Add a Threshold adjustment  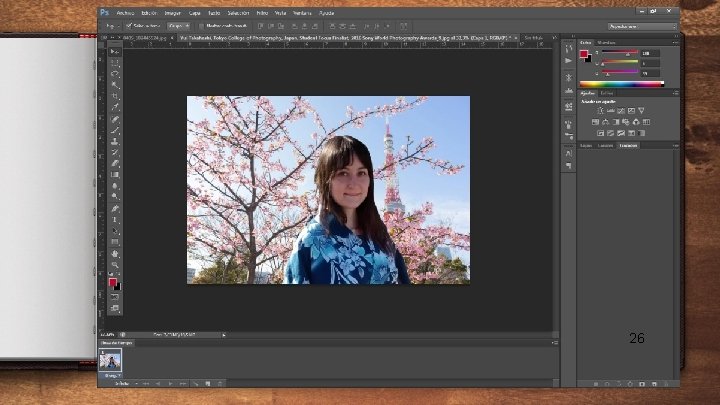coord(621,133)
